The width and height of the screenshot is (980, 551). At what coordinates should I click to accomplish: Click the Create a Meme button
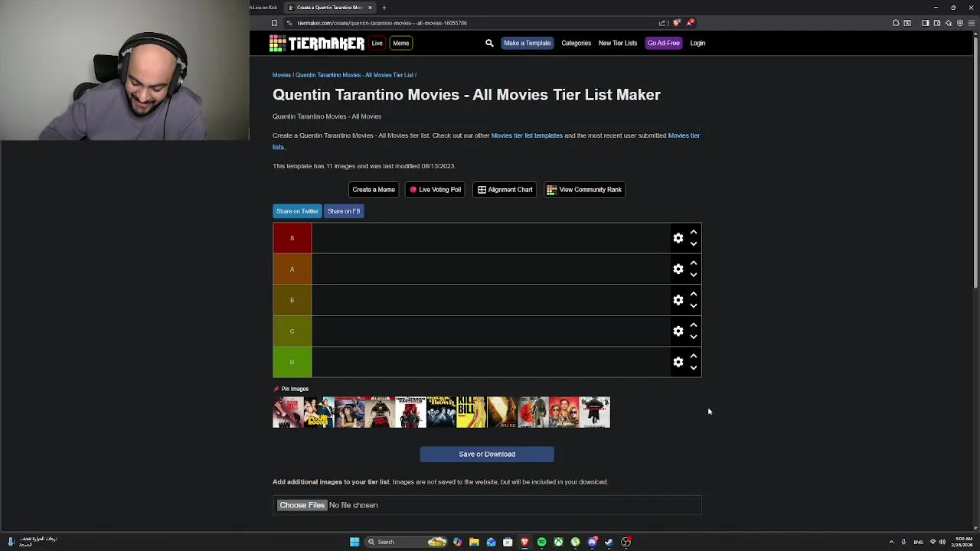tap(374, 190)
